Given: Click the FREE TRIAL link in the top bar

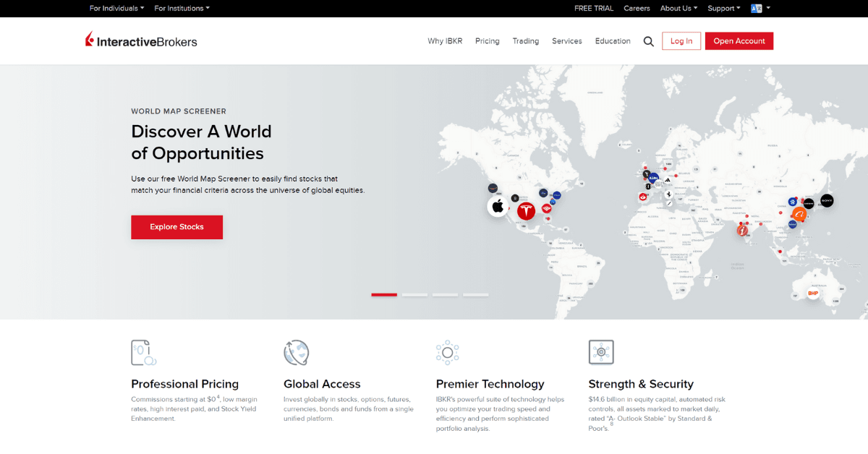Looking at the screenshot, I should point(594,8).
